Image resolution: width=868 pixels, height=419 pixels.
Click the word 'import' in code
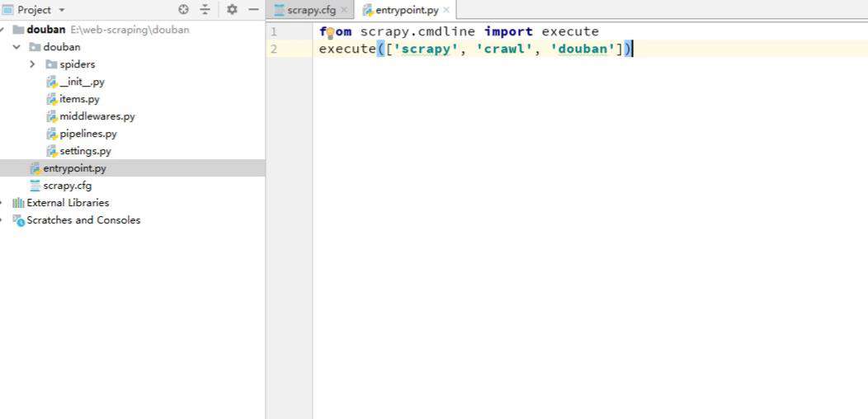pyautogui.click(x=508, y=31)
